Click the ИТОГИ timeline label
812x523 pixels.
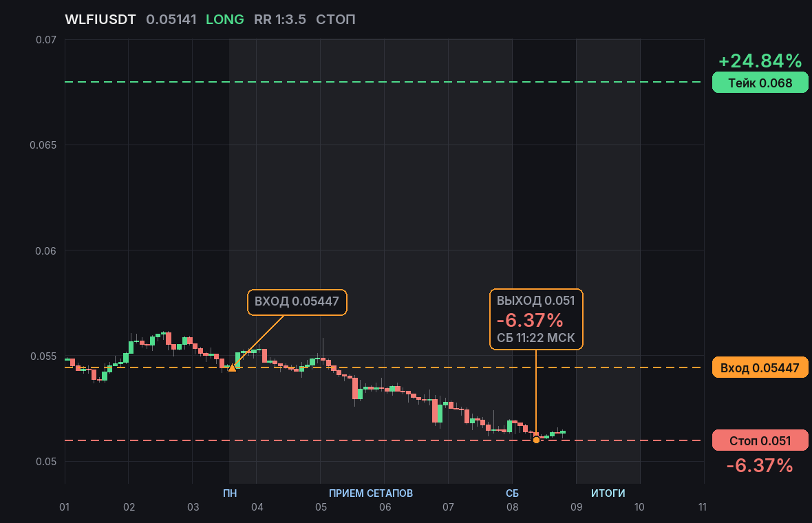(x=608, y=493)
